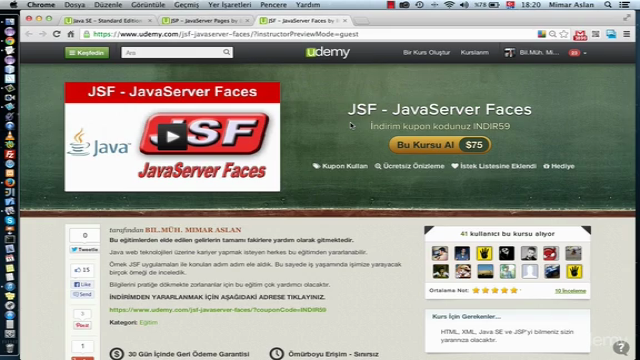The height and width of the screenshot is (360, 640).
Task: Open the Pencere menu
Action: [273, 5]
